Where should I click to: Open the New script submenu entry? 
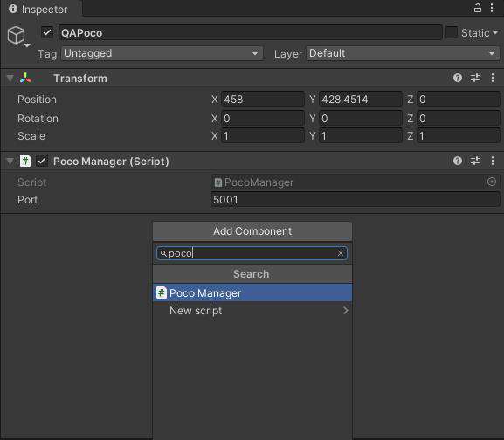click(252, 311)
